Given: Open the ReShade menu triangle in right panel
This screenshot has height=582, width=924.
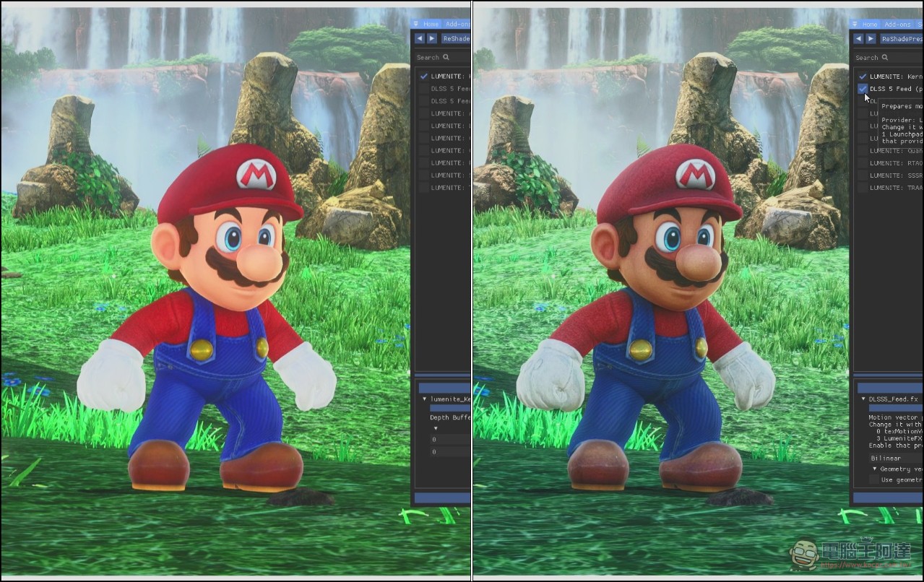Looking at the screenshot, I should 855,25.
